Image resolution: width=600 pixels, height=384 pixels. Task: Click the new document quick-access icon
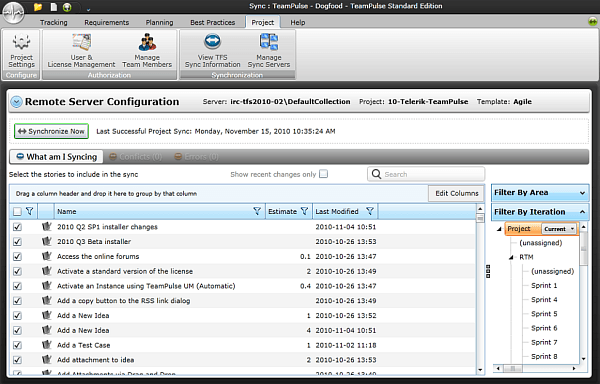tap(54, 7)
